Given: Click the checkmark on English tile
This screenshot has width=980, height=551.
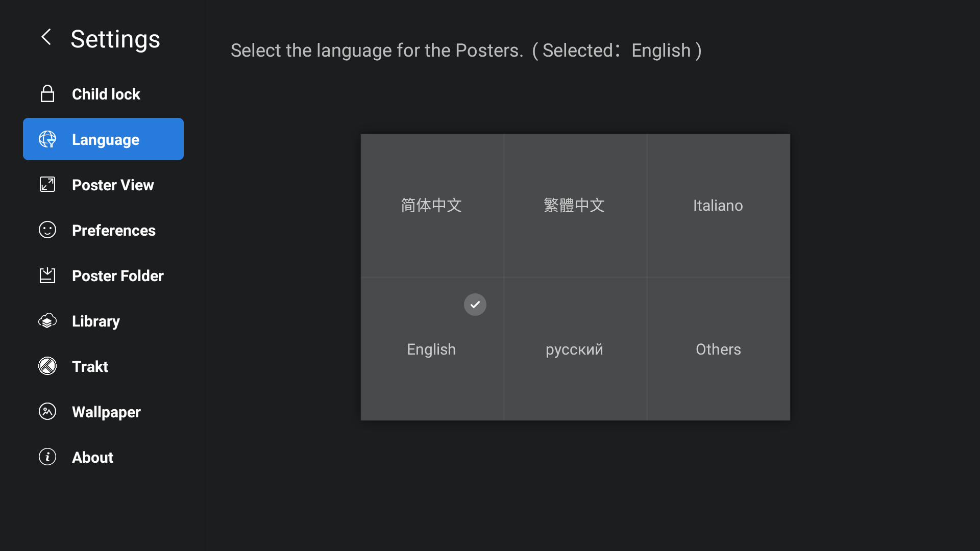Looking at the screenshot, I should [x=475, y=305].
